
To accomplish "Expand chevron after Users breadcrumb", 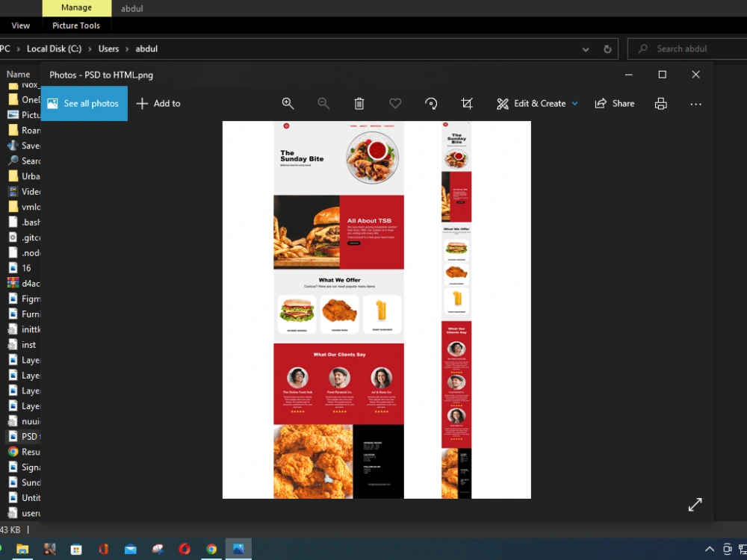I will [127, 49].
